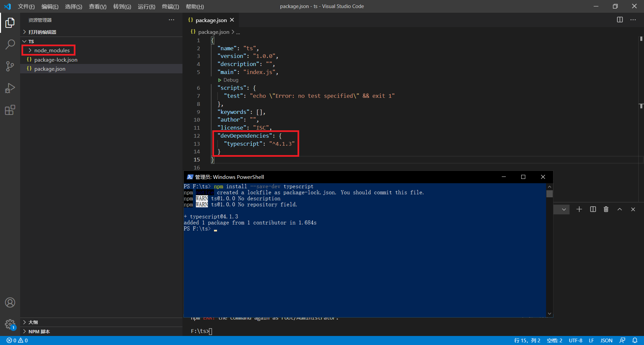Open editor more actions ellipsis
This screenshot has width=644, height=345.
pyautogui.click(x=633, y=20)
